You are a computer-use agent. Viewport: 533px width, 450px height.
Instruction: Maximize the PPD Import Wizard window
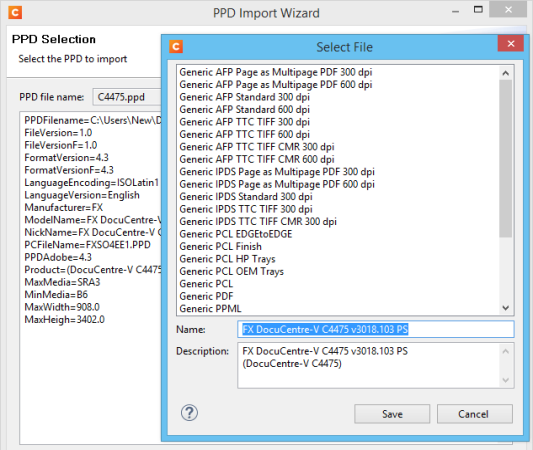click(478, 10)
